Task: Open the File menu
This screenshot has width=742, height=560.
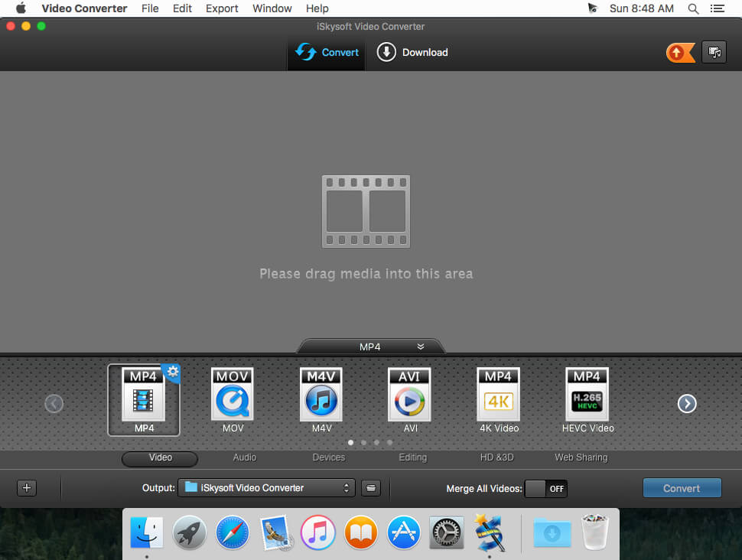Action: tap(150, 8)
